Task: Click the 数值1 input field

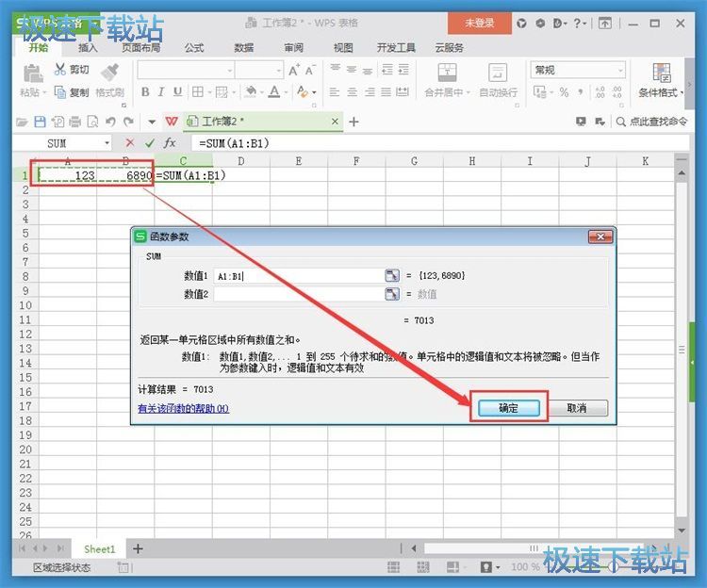Action: pos(299,276)
